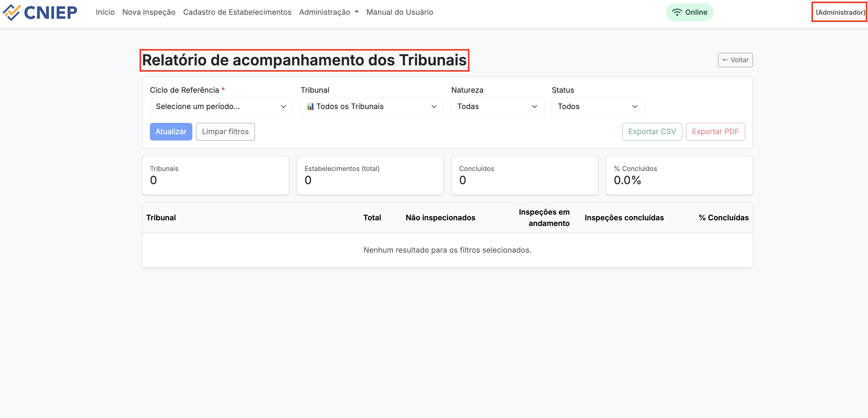
Task: Open Nova Inspeção
Action: [x=149, y=12]
